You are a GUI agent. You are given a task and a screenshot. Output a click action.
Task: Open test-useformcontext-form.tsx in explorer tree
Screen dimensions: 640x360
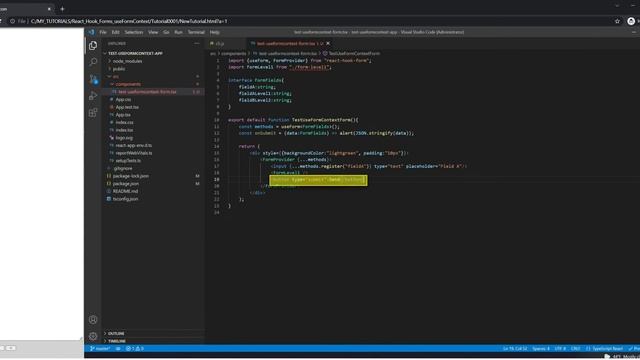pyautogui.click(x=147, y=92)
